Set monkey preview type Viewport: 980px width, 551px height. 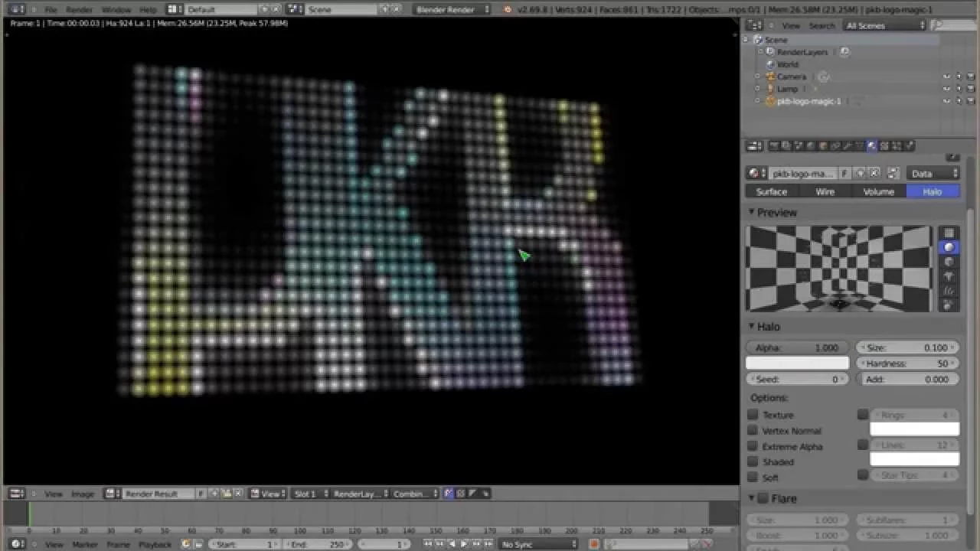[x=949, y=275]
